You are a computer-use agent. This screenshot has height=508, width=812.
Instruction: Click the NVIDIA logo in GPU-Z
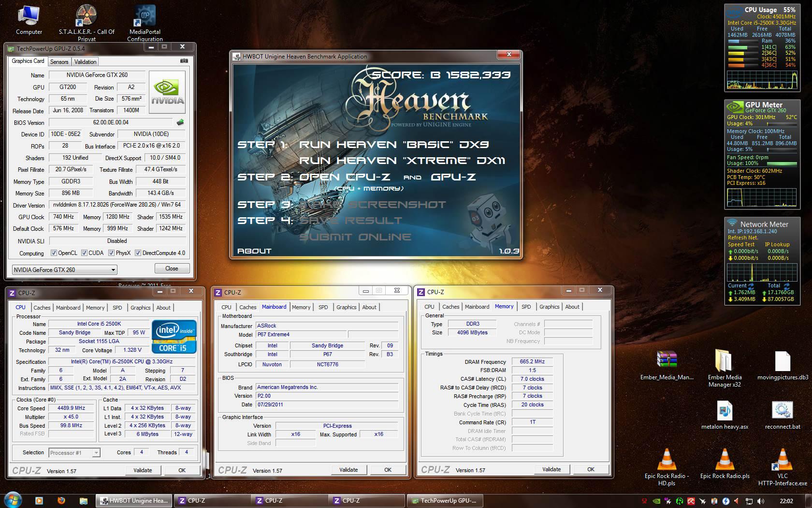(167, 92)
